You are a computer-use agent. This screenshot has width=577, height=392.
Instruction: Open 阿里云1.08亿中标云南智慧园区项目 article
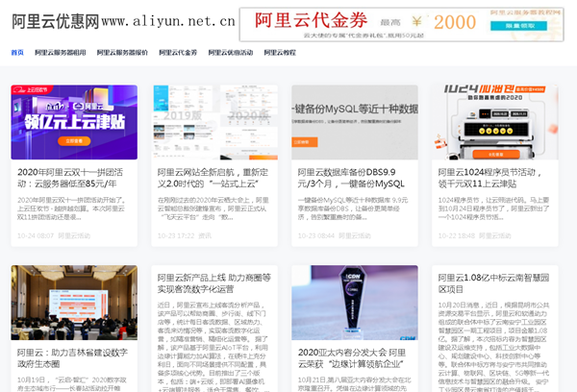[493, 282]
